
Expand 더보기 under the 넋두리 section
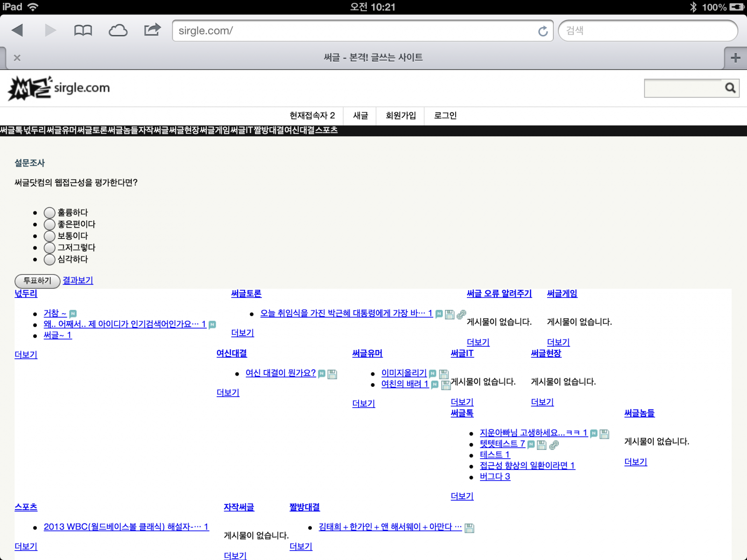(x=26, y=355)
